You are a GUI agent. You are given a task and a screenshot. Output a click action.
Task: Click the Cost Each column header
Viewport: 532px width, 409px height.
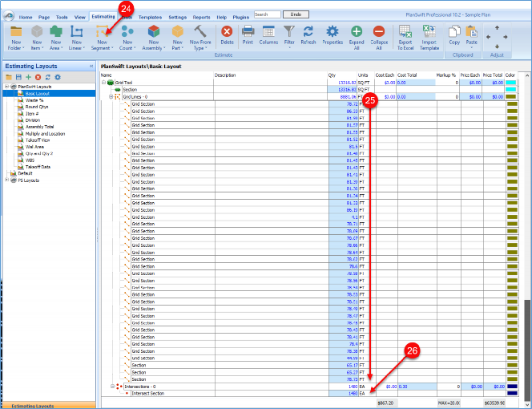[x=385, y=75]
